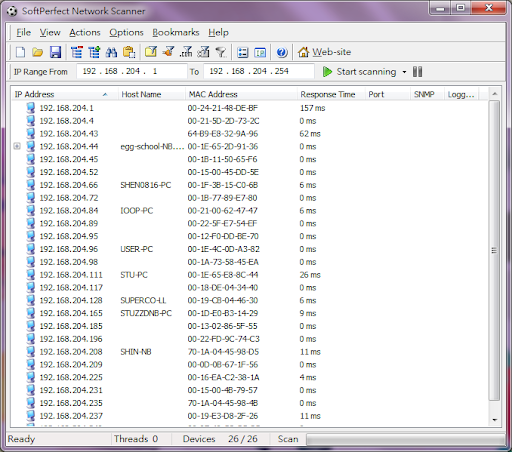Click the scrollbar down arrow
Viewport: 512px width, 452px height.
(x=494, y=420)
